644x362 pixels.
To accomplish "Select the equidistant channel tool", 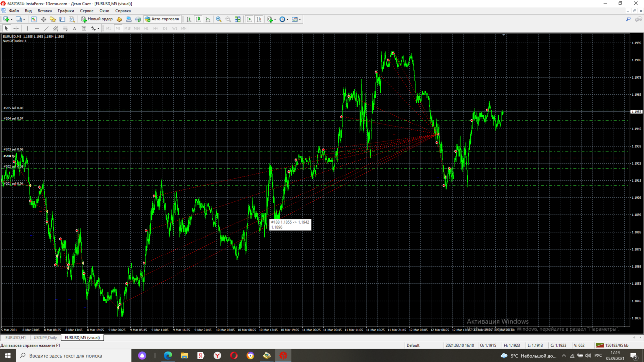I will 56,28.
